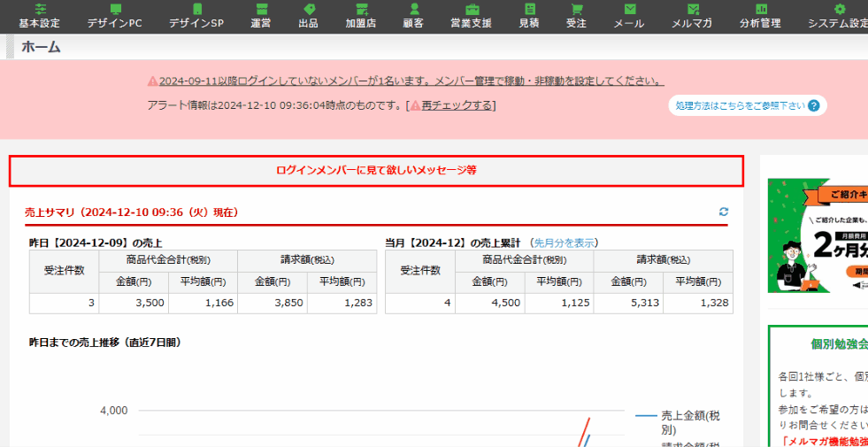The height and width of the screenshot is (447, 868).
Task: Click the メール envelope icon
Action: pos(629,9)
